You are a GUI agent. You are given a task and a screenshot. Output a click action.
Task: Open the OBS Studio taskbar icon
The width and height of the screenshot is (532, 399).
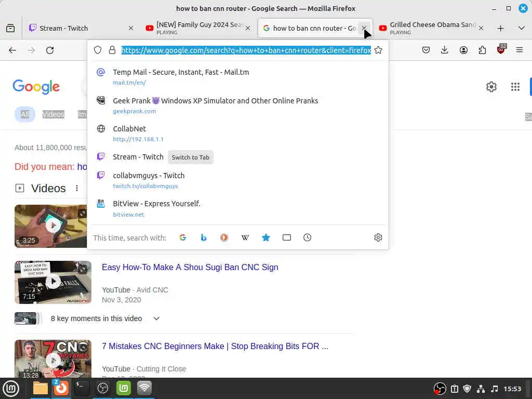(x=103, y=388)
